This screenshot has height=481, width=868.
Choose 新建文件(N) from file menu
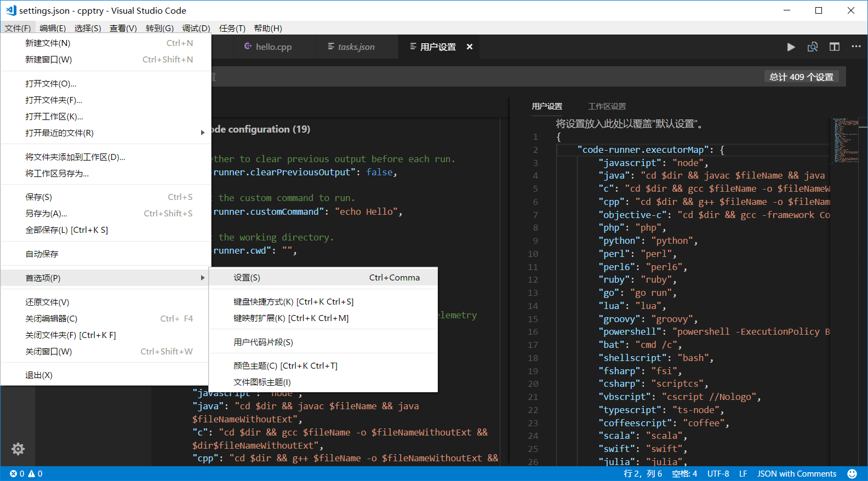pos(106,43)
